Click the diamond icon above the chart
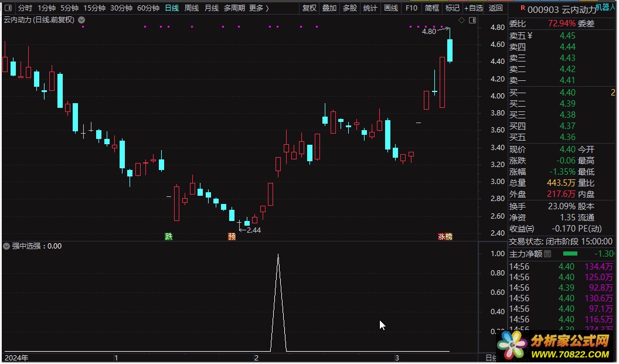619x364 pixels. point(461,20)
